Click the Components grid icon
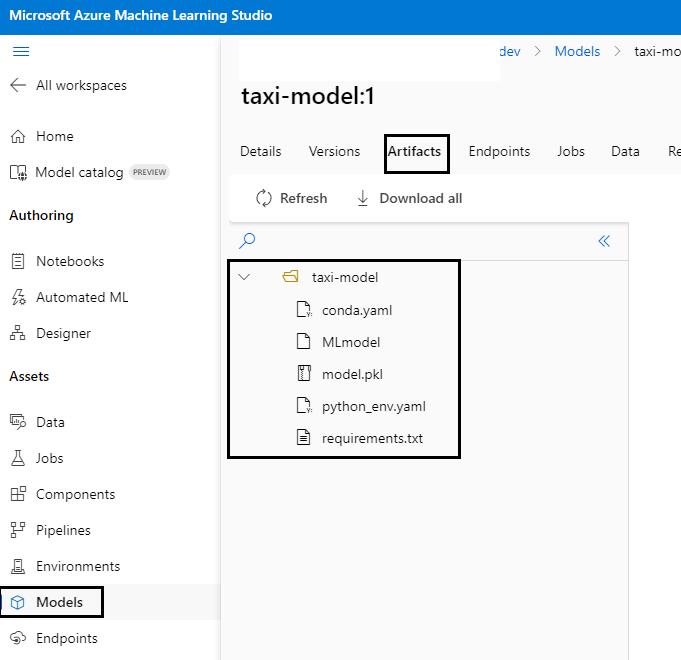 [x=18, y=494]
